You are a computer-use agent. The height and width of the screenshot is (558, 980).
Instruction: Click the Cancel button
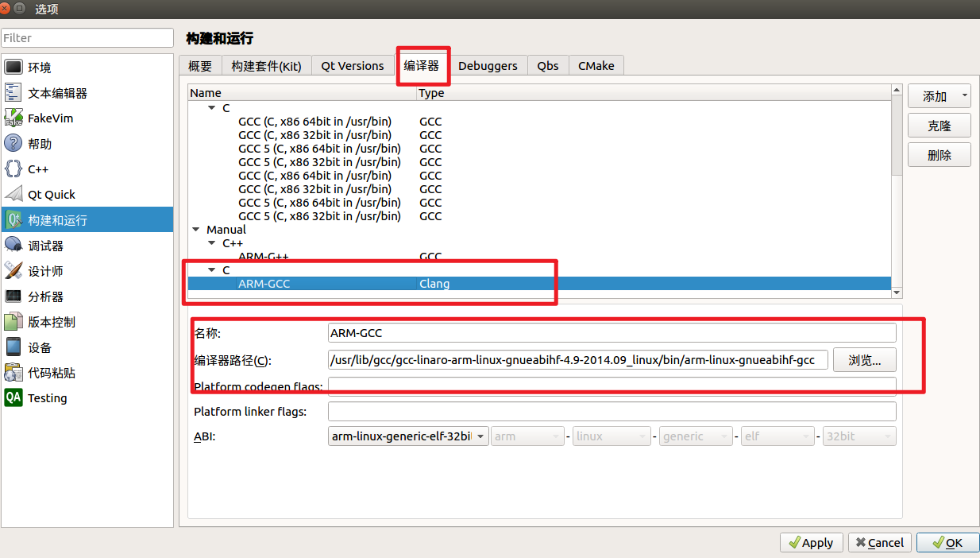pyautogui.click(x=880, y=542)
